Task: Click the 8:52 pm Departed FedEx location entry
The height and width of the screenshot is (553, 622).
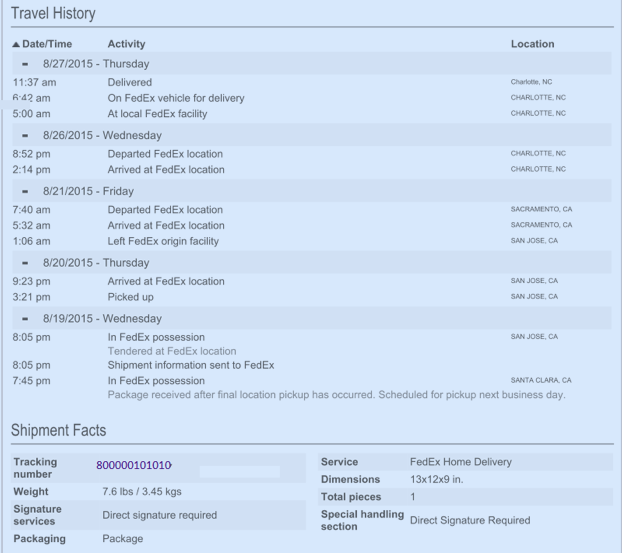Action: point(165,154)
